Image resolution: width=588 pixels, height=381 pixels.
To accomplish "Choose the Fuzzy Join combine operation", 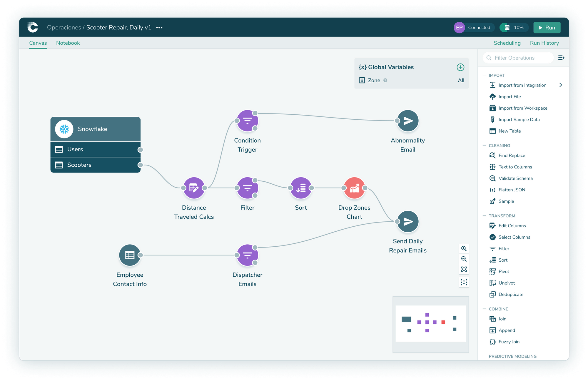I will pos(509,342).
